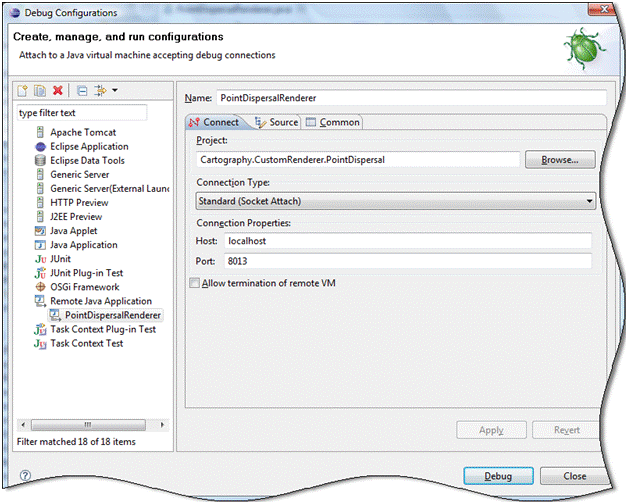Switch to the Connect tab

(216, 122)
